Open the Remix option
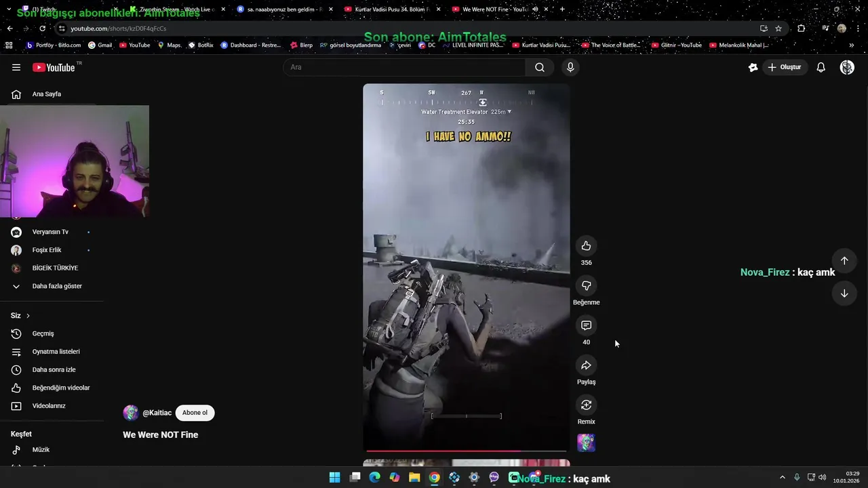The height and width of the screenshot is (488, 868). pyautogui.click(x=587, y=405)
